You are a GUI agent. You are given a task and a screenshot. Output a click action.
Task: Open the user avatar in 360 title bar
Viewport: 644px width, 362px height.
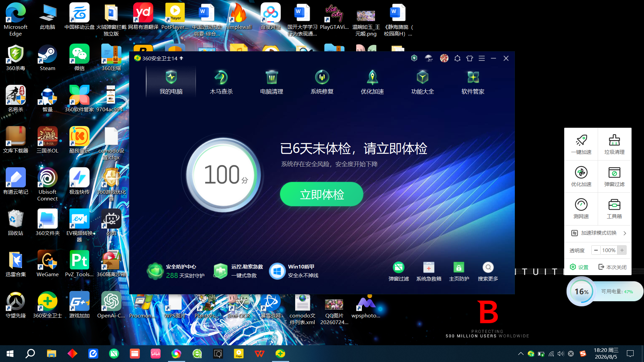pos(444,58)
